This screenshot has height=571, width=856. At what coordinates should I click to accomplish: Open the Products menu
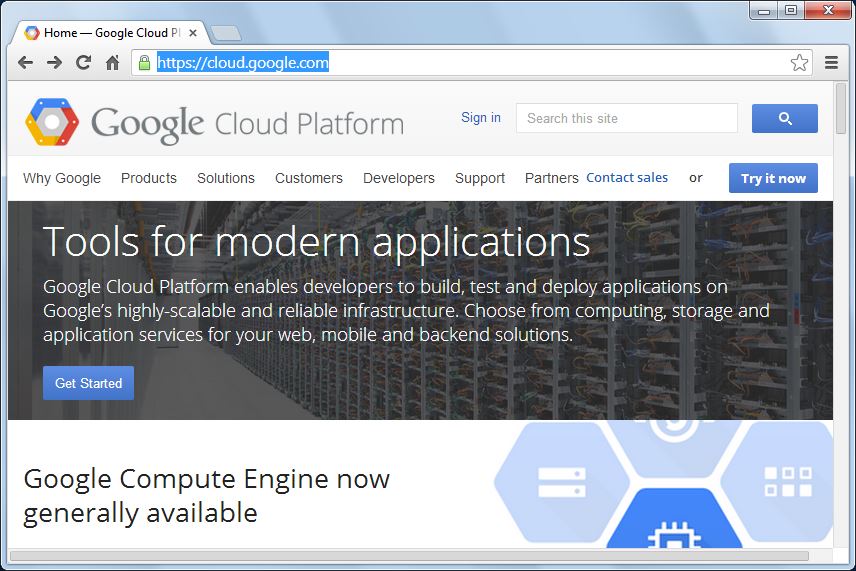coord(149,179)
